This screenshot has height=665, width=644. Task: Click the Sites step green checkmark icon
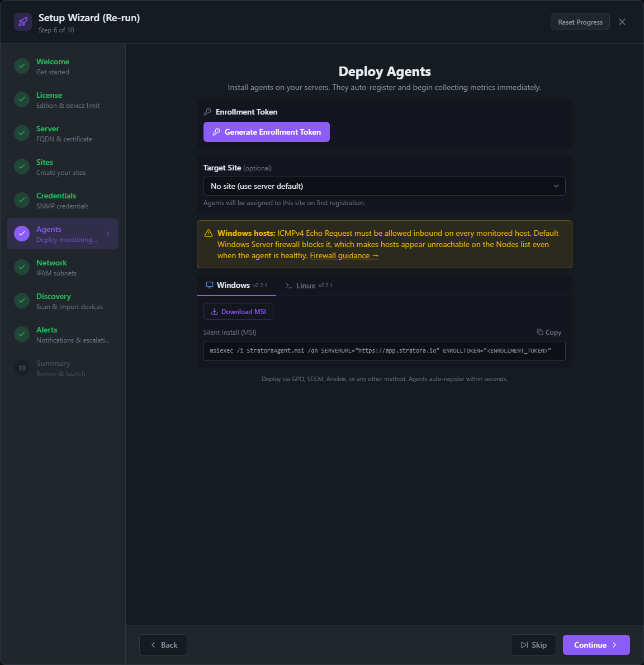22,167
